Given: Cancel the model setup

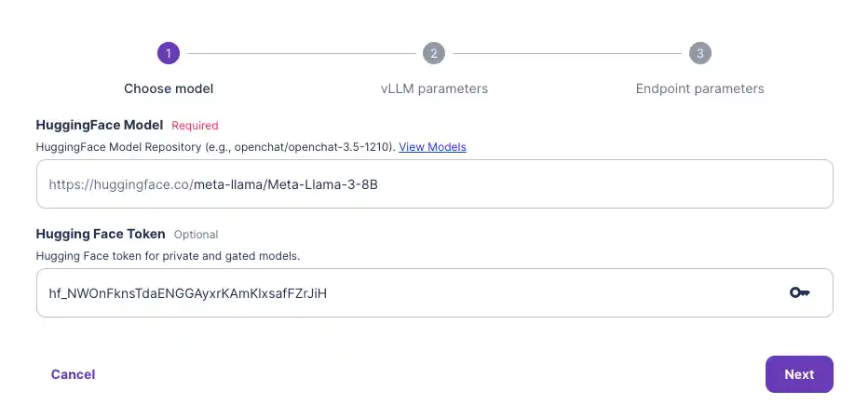Looking at the screenshot, I should [x=73, y=374].
